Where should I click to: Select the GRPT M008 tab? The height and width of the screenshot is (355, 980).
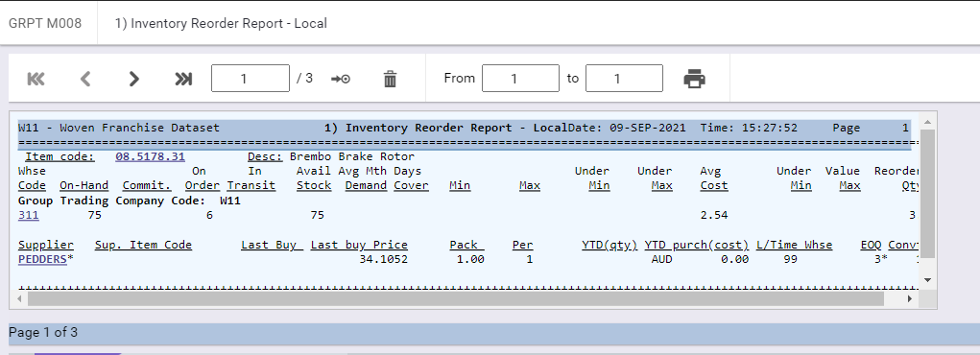pyautogui.click(x=45, y=23)
